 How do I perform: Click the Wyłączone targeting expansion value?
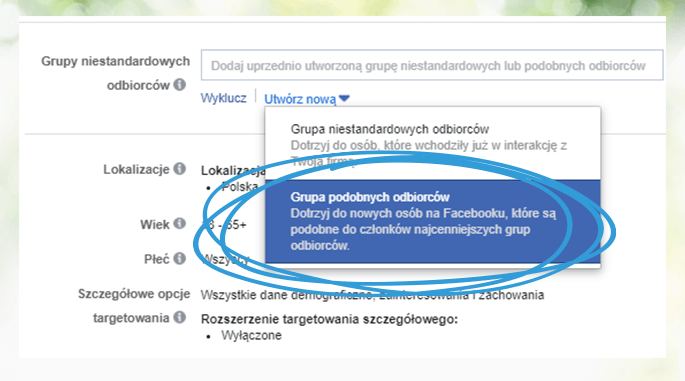pos(251,336)
